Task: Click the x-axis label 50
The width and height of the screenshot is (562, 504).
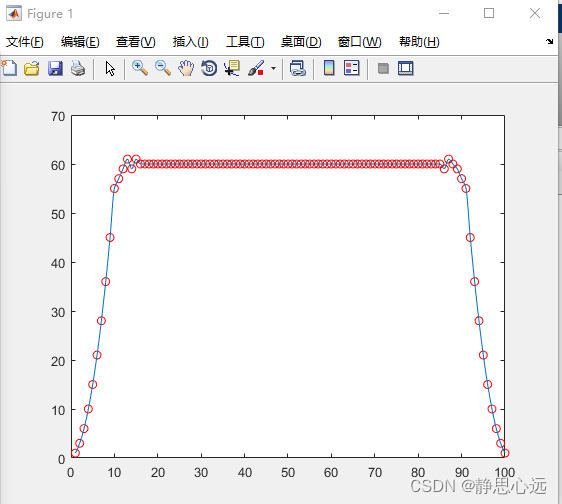Action: click(x=288, y=472)
